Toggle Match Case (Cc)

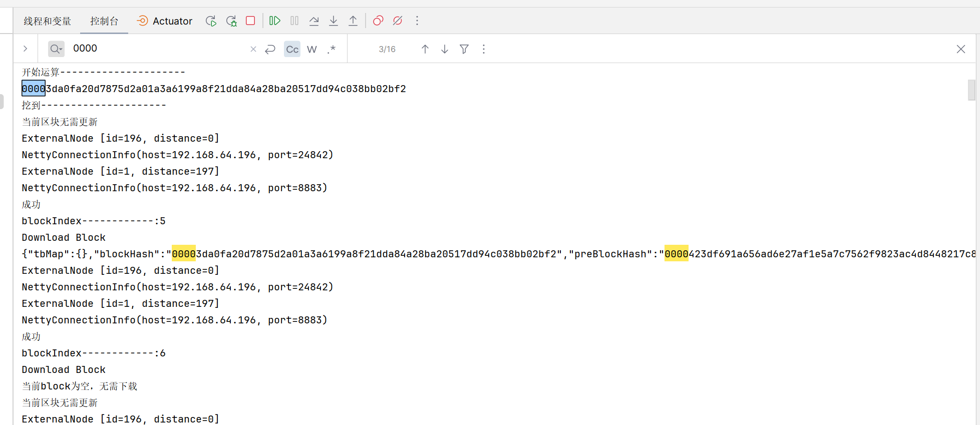click(x=292, y=49)
